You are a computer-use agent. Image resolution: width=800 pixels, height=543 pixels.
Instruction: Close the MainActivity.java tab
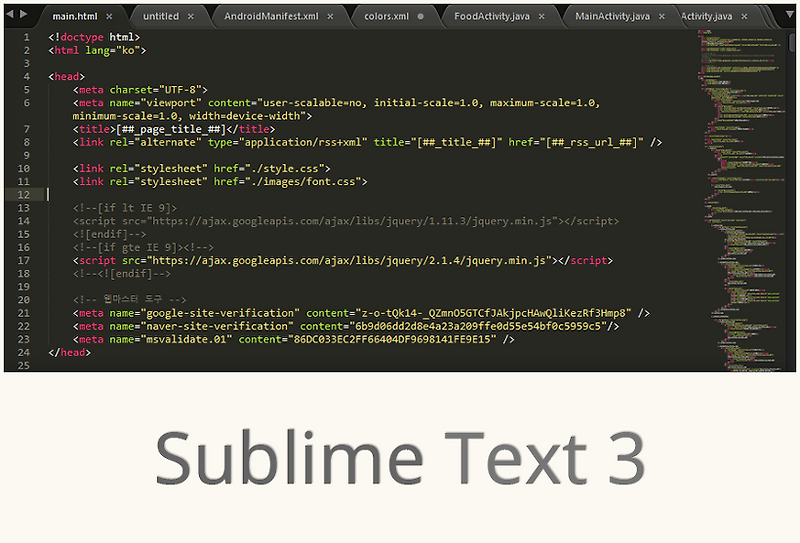coord(662,16)
